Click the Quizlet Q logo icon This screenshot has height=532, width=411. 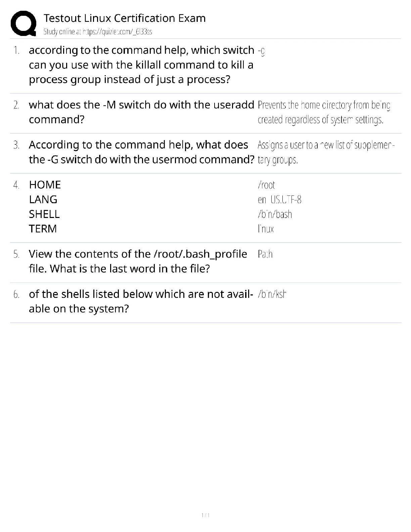[24, 24]
